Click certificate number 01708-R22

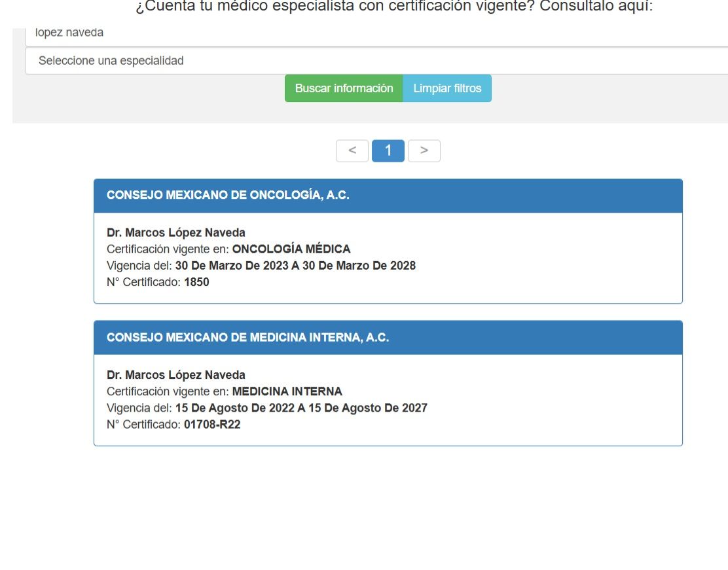(x=212, y=425)
